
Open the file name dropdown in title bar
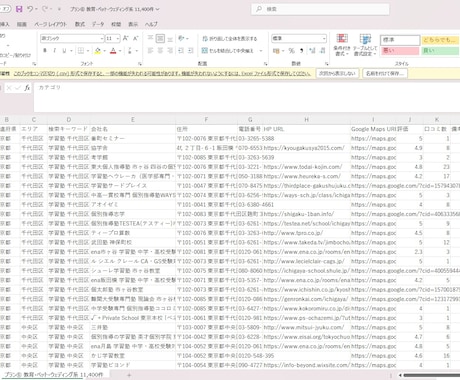pos(157,9)
